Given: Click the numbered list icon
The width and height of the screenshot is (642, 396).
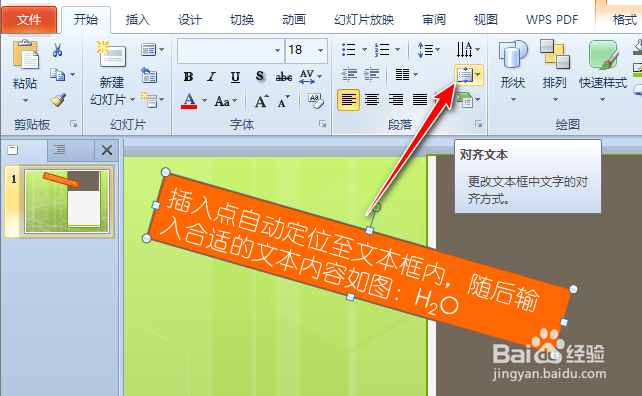Looking at the screenshot, I should coord(382,50).
